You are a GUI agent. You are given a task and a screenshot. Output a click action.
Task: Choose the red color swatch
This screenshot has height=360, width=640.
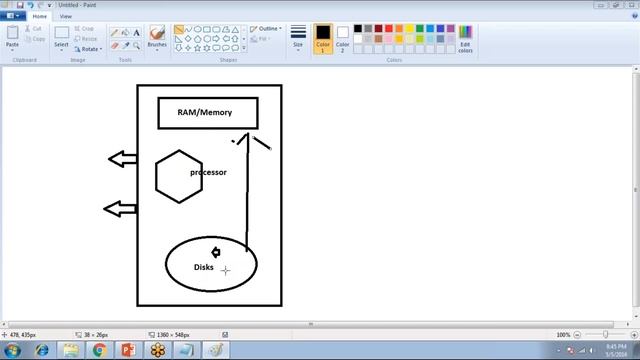coord(389,28)
